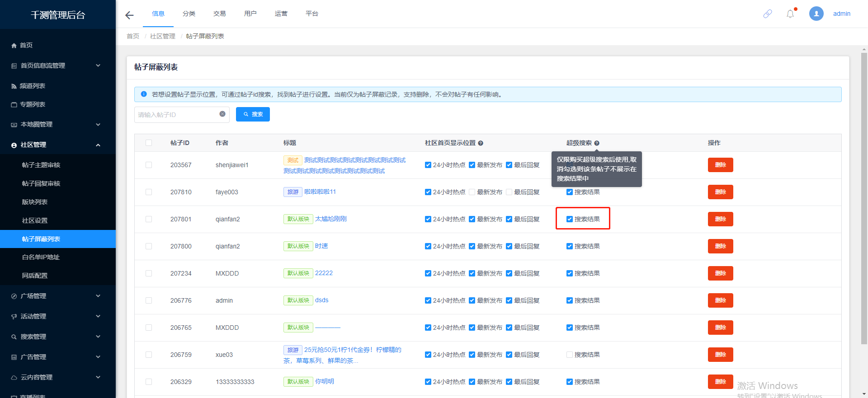Switch to the 用户 top tab
The image size is (868, 398).
(x=250, y=14)
